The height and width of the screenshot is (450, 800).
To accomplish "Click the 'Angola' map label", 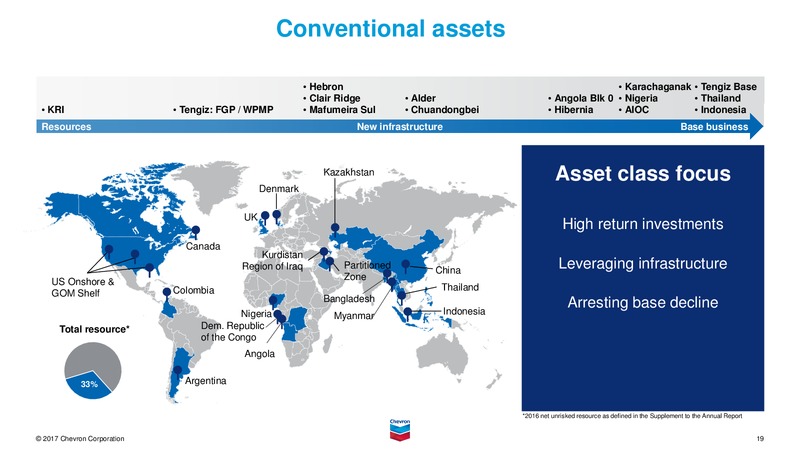I will coord(259,354).
